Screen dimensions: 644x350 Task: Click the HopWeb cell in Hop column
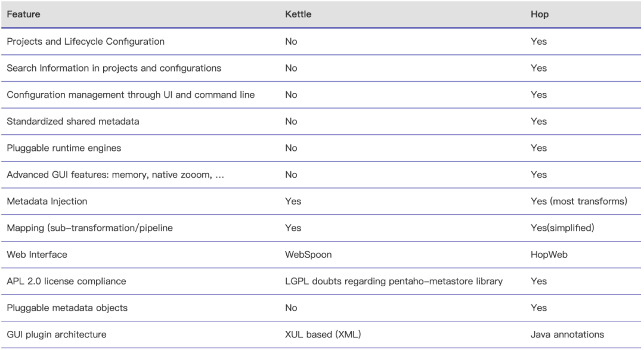pyautogui.click(x=549, y=255)
